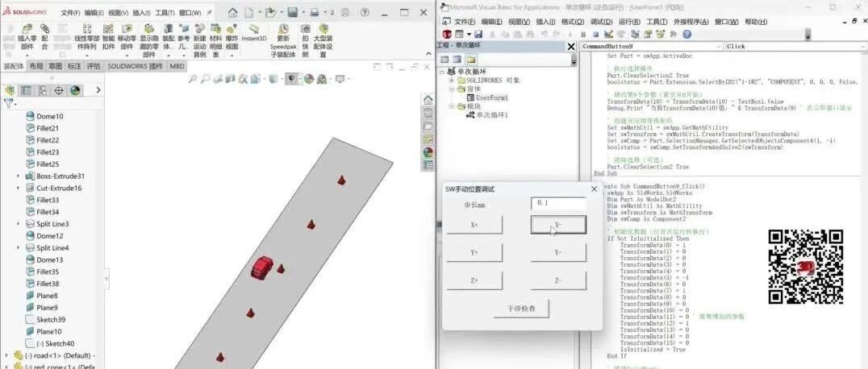868x369 pixels.
Task: Click the 插入零部件 Insert Components icon
Action: coord(27,28)
